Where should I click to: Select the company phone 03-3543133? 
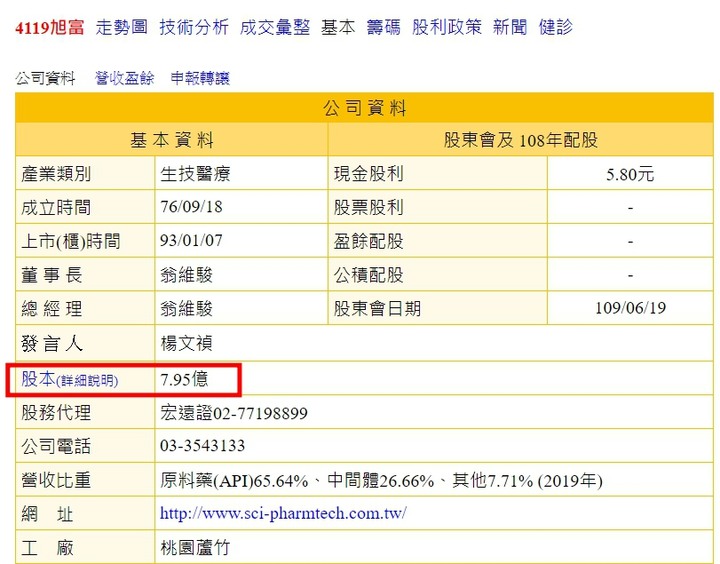202,446
